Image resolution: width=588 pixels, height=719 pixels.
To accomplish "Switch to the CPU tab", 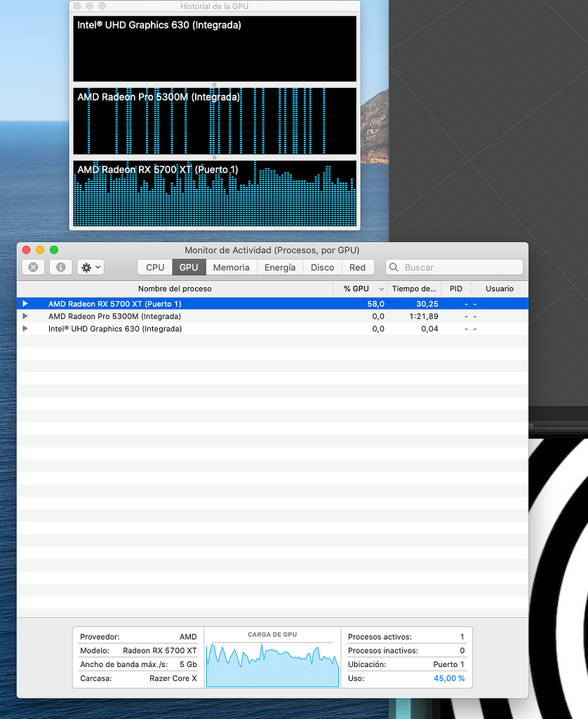I will click(x=154, y=267).
